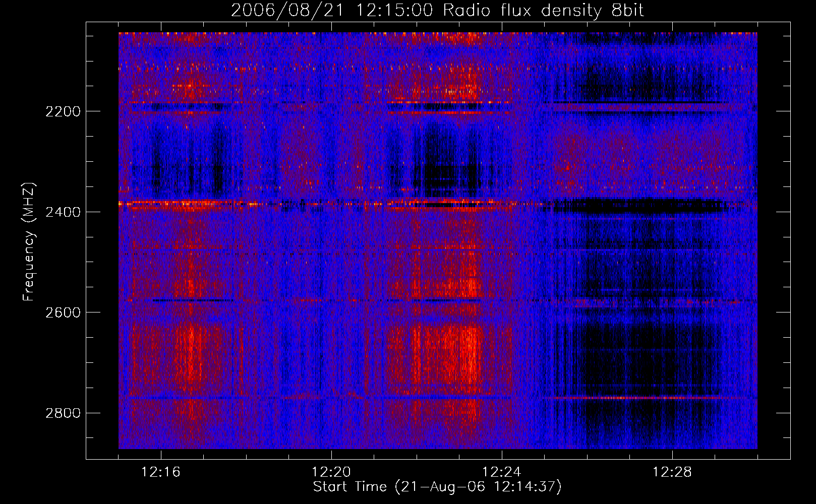This screenshot has height=504, width=816.
Task: Click the 12:20 time tick label
Action: coord(331,472)
